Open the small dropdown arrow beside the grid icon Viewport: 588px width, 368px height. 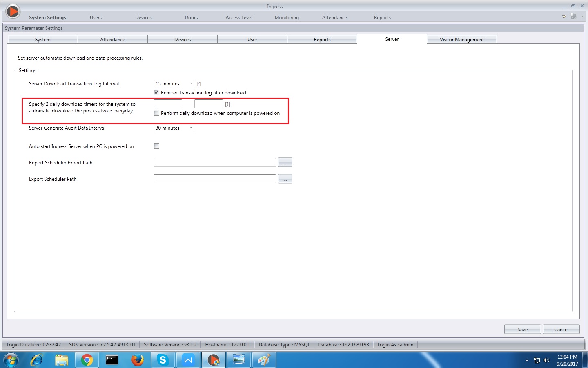[x=583, y=16]
